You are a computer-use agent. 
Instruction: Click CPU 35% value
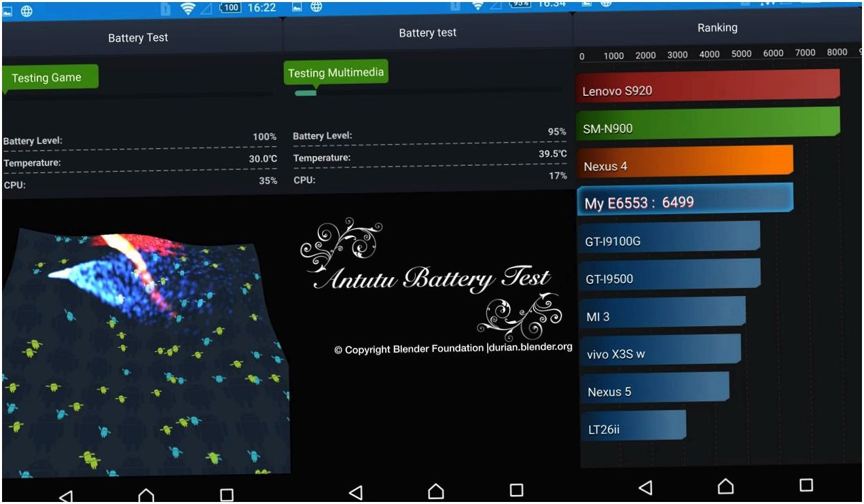pos(268,181)
